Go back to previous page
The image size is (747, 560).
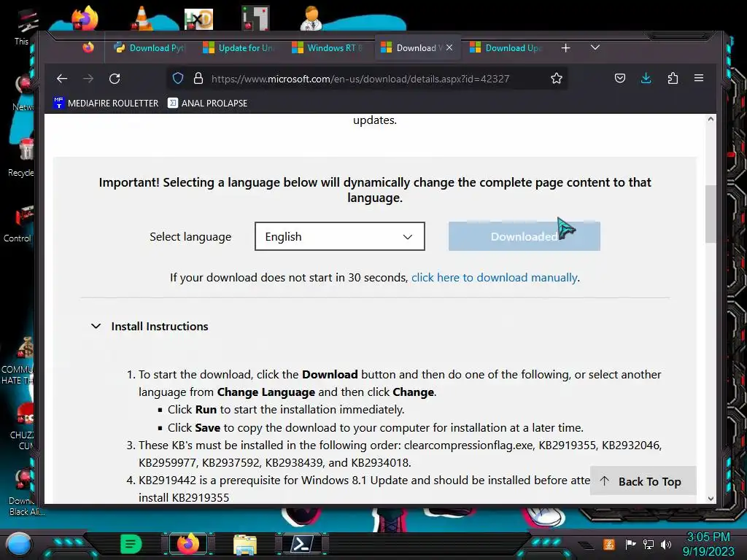tap(62, 79)
